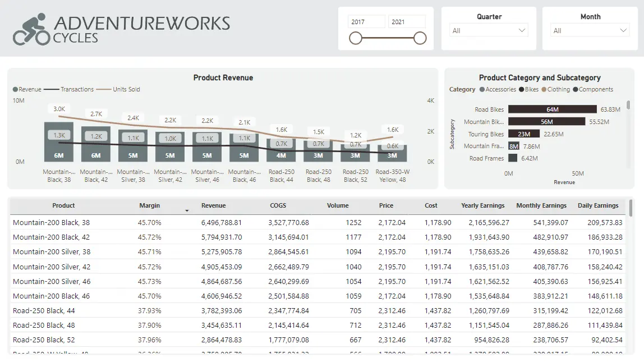Select the Mountain-200 Black, 38 revenue bar
The image size is (644, 362).
59,142
